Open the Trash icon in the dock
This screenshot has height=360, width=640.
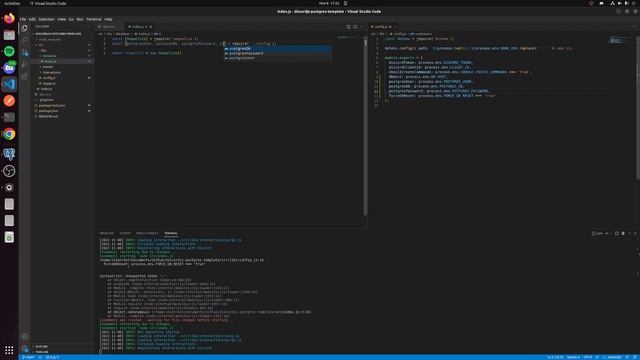tap(9, 237)
